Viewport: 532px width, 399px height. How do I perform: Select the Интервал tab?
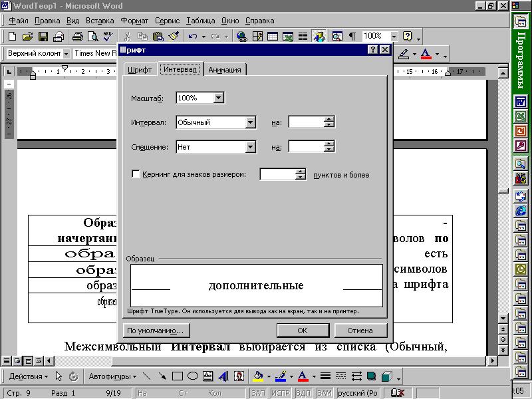click(x=180, y=69)
